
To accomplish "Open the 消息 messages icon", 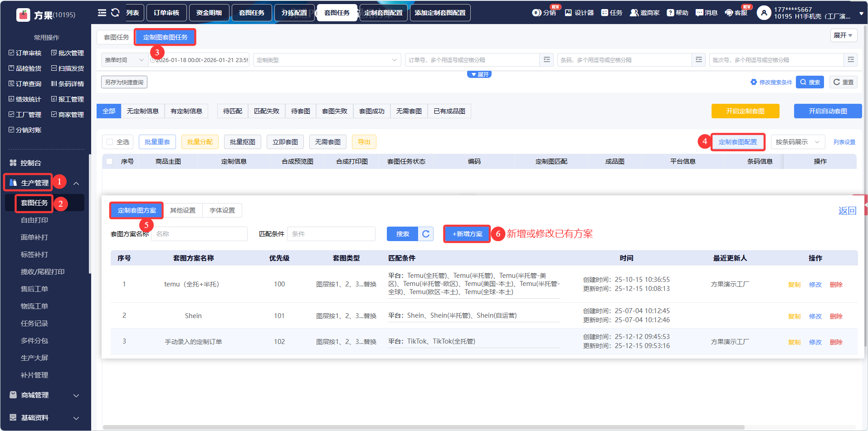I will coord(699,13).
